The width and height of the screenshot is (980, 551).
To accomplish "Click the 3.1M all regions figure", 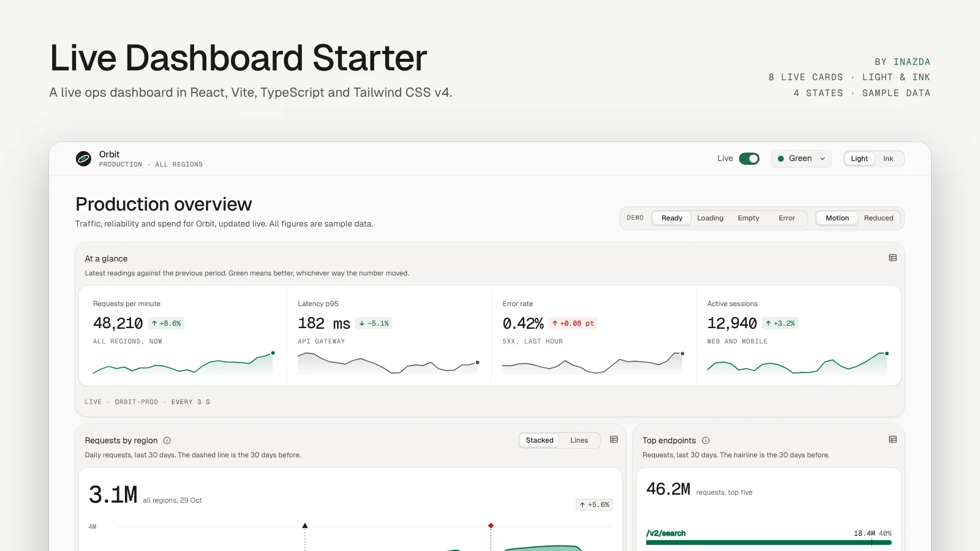I will tap(113, 495).
